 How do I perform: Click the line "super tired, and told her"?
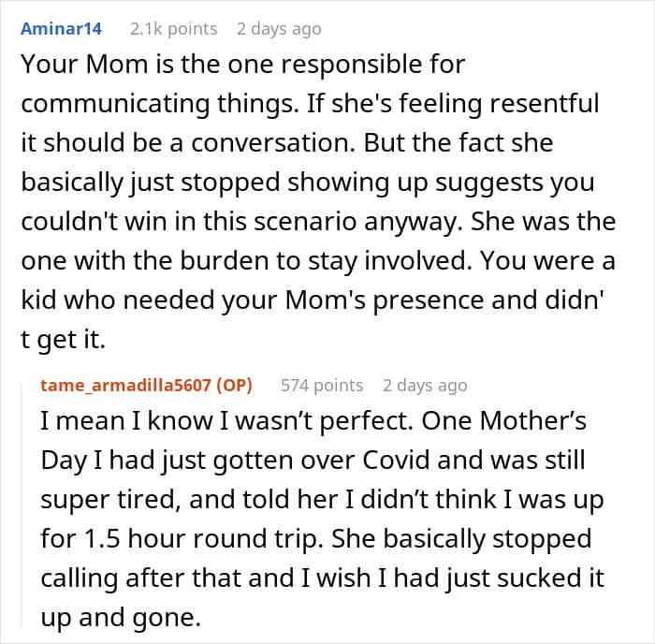316,501
